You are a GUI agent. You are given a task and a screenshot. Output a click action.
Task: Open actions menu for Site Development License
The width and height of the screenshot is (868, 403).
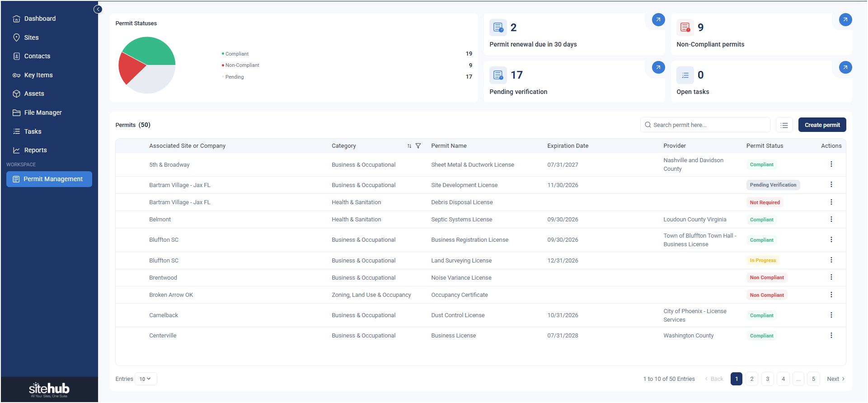831,184
